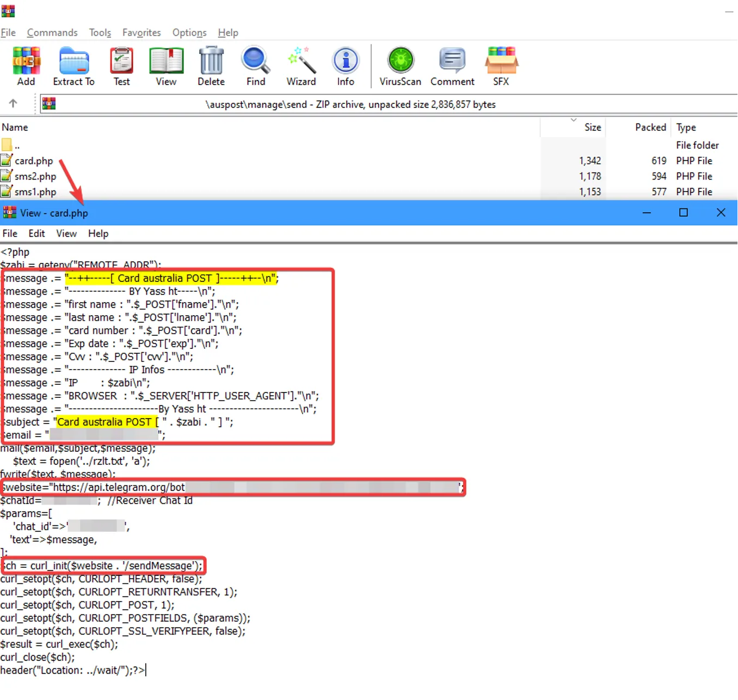Click the fopen rzlt.txt code line

click(81, 461)
